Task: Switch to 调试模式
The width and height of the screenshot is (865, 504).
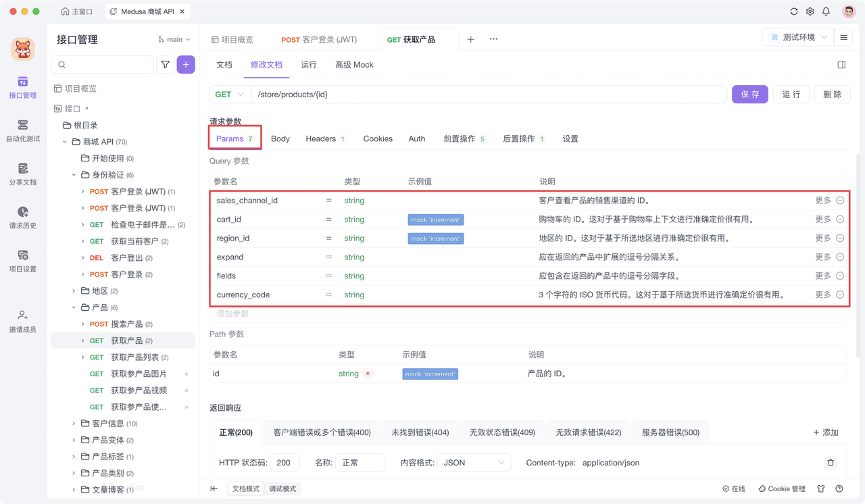Action: point(282,488)
